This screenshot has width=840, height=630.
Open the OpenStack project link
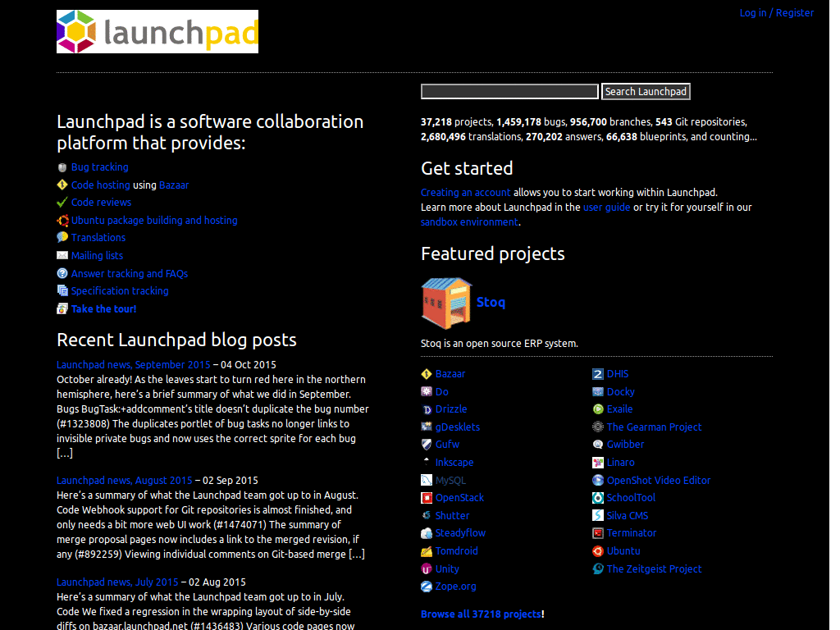[459, 498]
